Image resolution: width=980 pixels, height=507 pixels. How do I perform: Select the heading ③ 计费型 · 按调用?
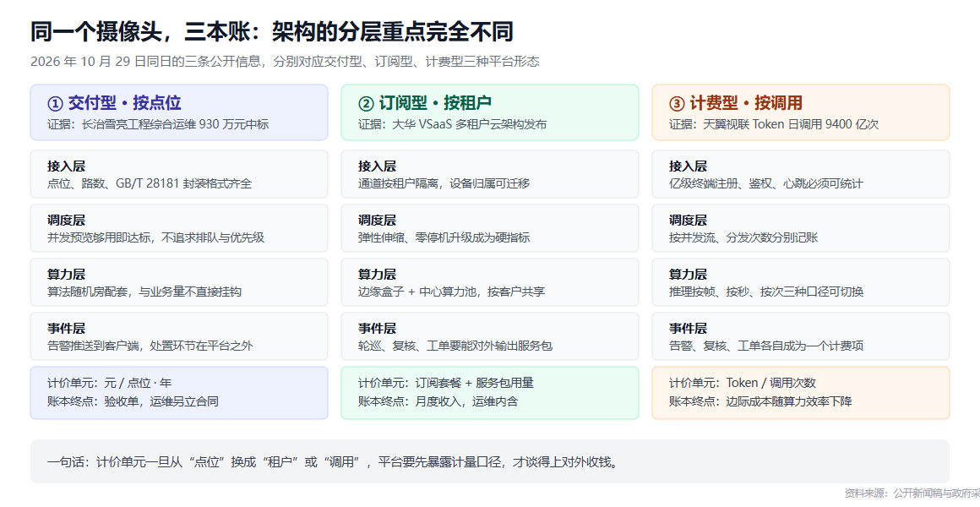point(736,103)
